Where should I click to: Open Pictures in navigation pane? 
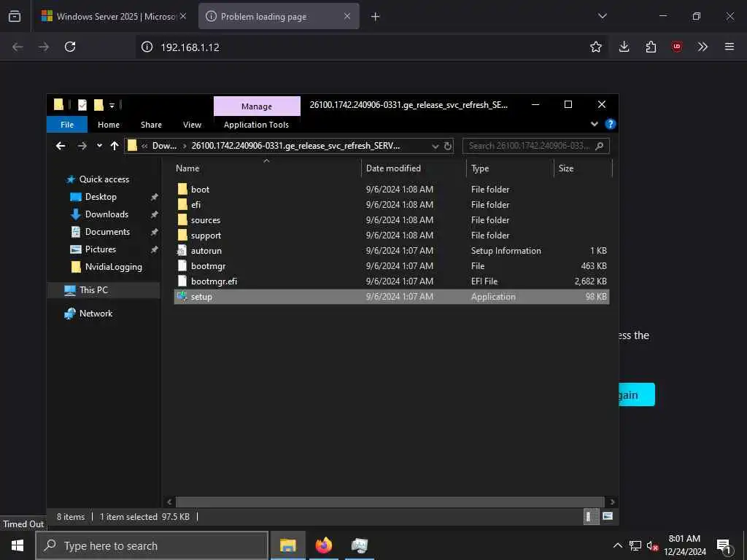point(101,249)
